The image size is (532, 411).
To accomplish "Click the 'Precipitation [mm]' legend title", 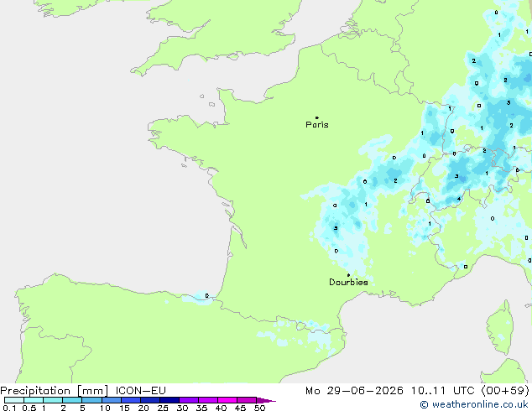I will [55, 391].
